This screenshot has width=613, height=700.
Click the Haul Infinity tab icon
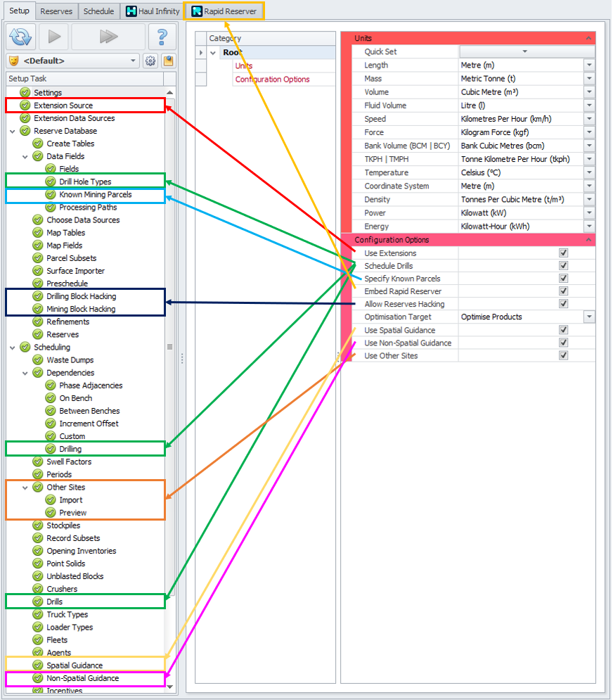[x=131, y=11]
